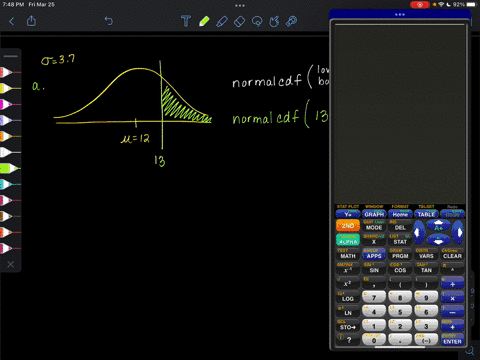Screen dimensions: 480x360
Task: Pick the yellow pen in the palette
Action: pyautogui.click(x=10, y=88)
